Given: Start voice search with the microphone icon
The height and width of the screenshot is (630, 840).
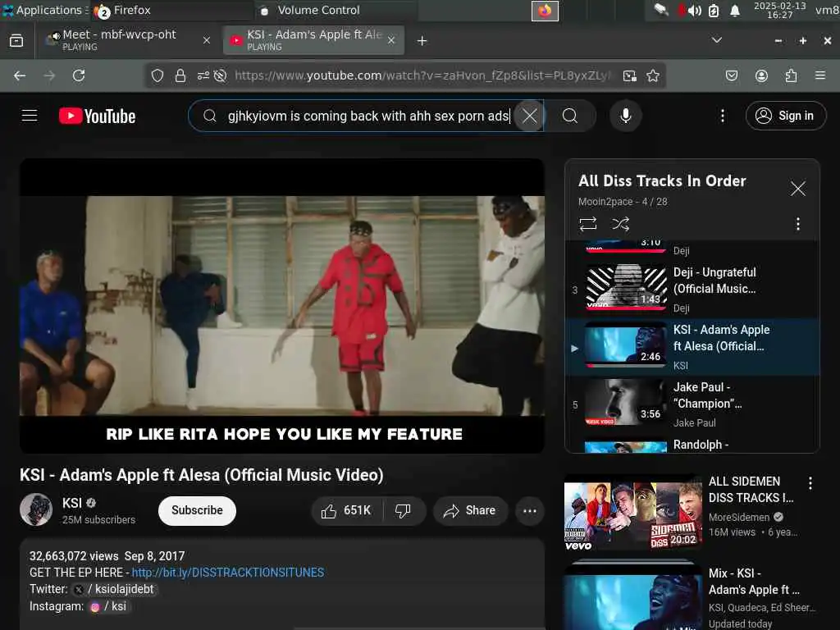Looking at the screenshot, I should (625, 116).
